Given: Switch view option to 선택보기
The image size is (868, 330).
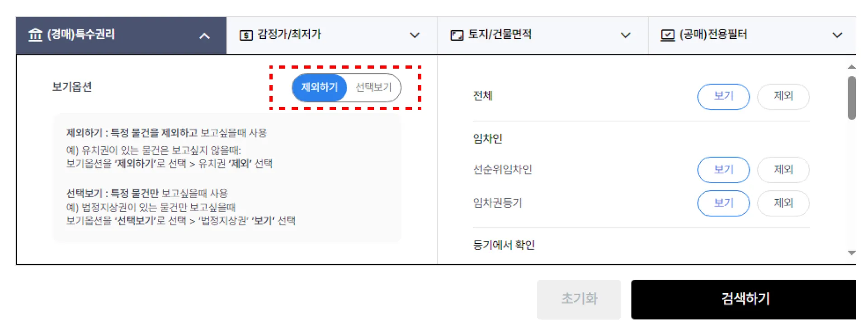Looking at the screenshot, I should point(374,87).
